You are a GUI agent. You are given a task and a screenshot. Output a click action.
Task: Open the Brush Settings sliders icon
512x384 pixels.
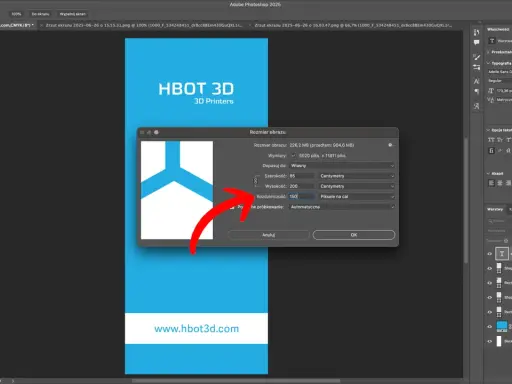pos(476,67)
